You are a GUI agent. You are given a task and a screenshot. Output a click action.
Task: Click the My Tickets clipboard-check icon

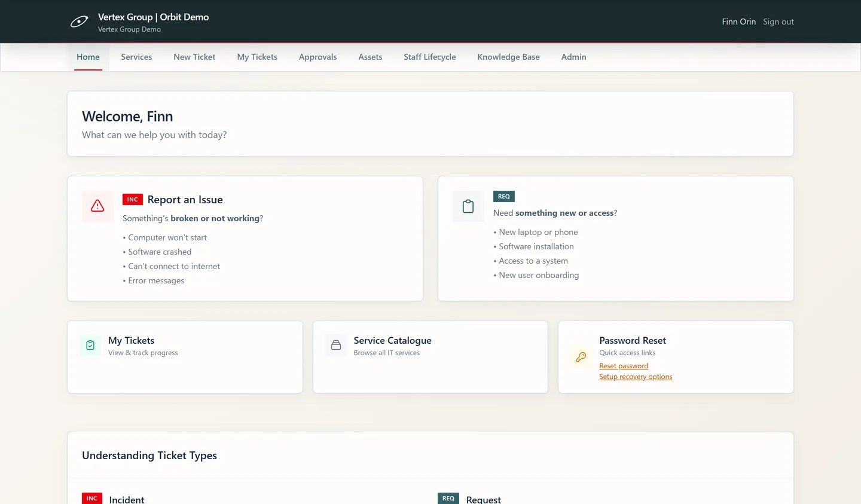pos(90,345)
